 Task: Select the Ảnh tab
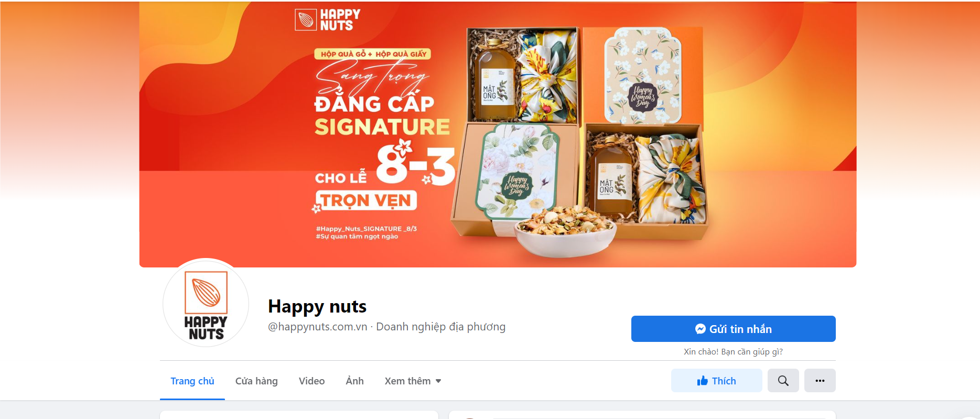tap(354, 381)
